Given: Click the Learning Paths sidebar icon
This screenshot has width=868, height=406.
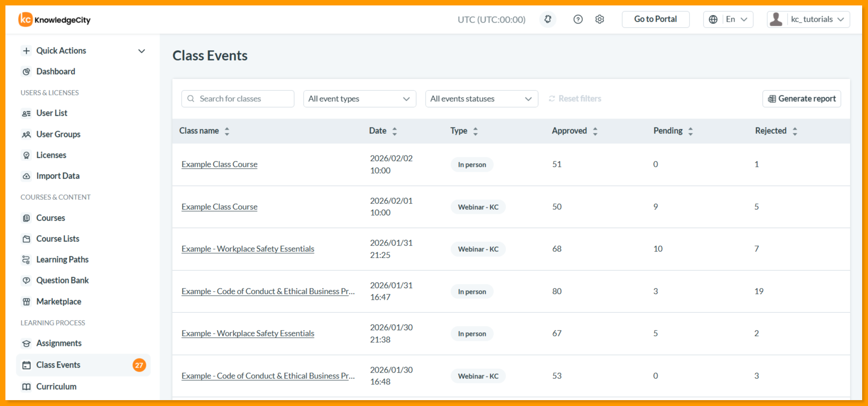Looking at the screenshot, I should click(27, 260).
